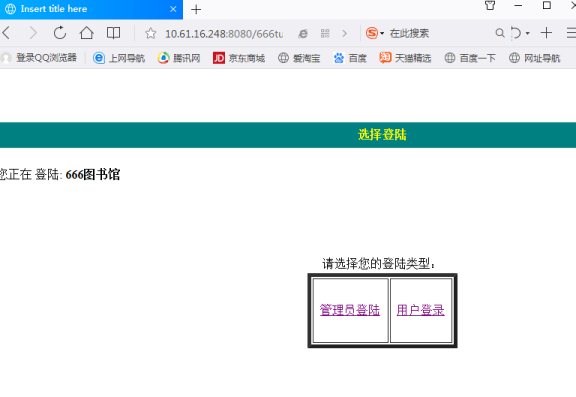Image resolution: width=576 pixels, height=397 pixels.
Task: Click the undo closed tab icon
Action: coord(516,33)
